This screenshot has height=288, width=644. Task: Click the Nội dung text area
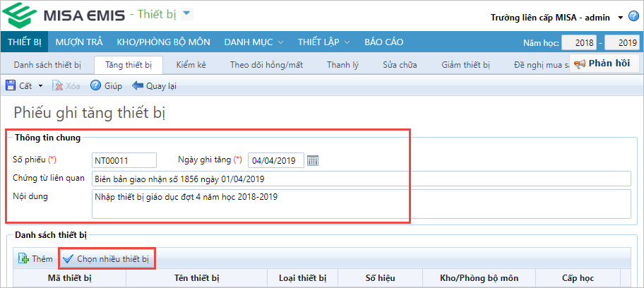pos(362,204)
